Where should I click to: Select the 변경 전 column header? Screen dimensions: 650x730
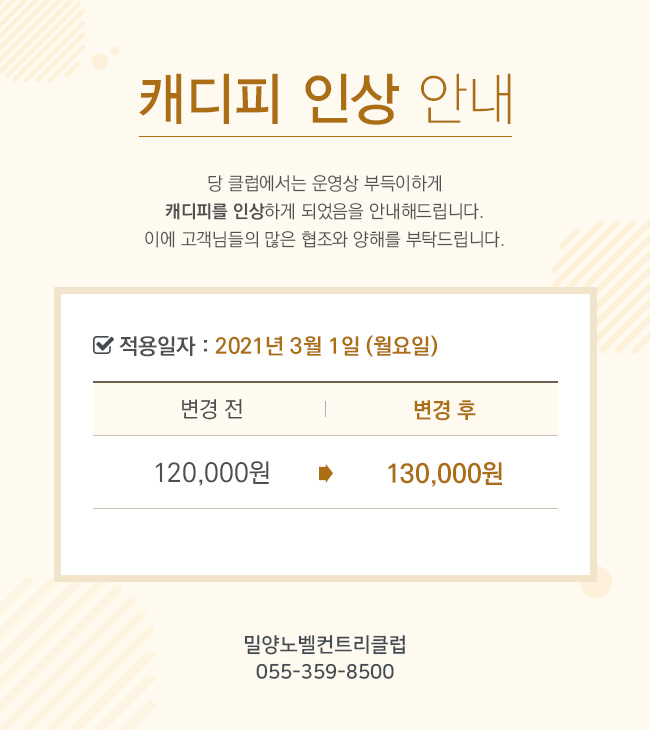click(212, 409)
